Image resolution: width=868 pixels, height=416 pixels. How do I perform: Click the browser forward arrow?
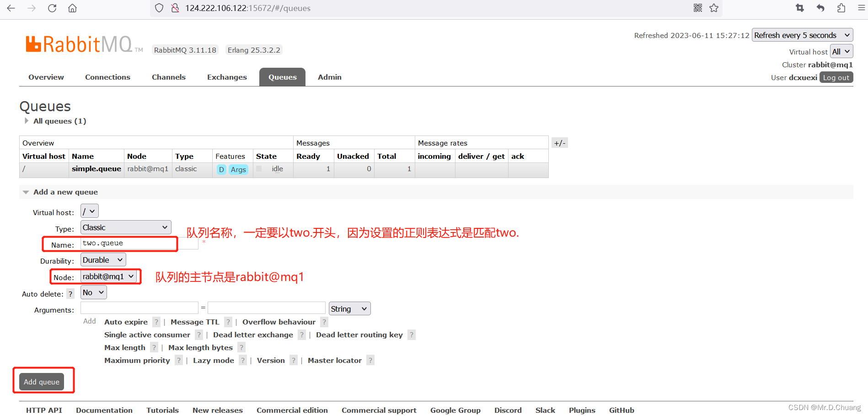tap(32, 8)
